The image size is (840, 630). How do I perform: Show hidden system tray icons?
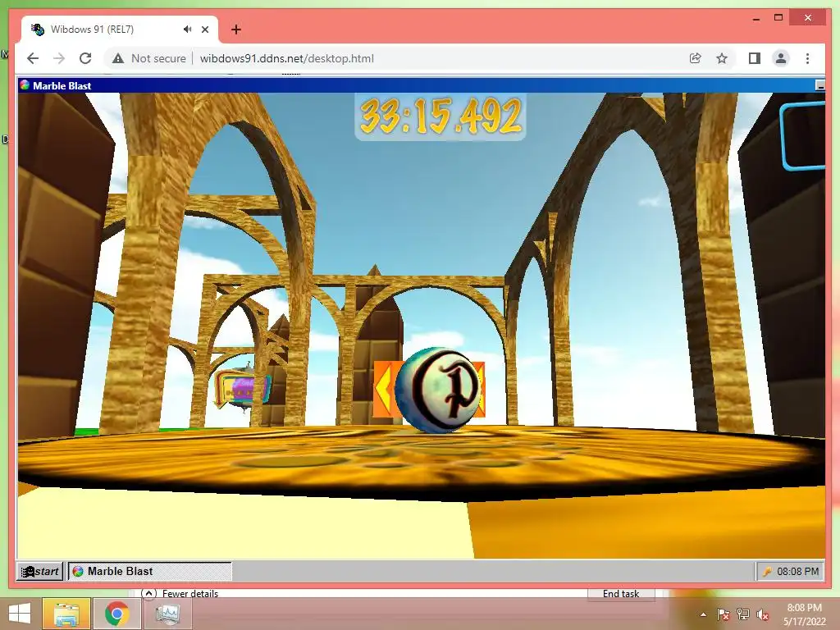[703, 614]
